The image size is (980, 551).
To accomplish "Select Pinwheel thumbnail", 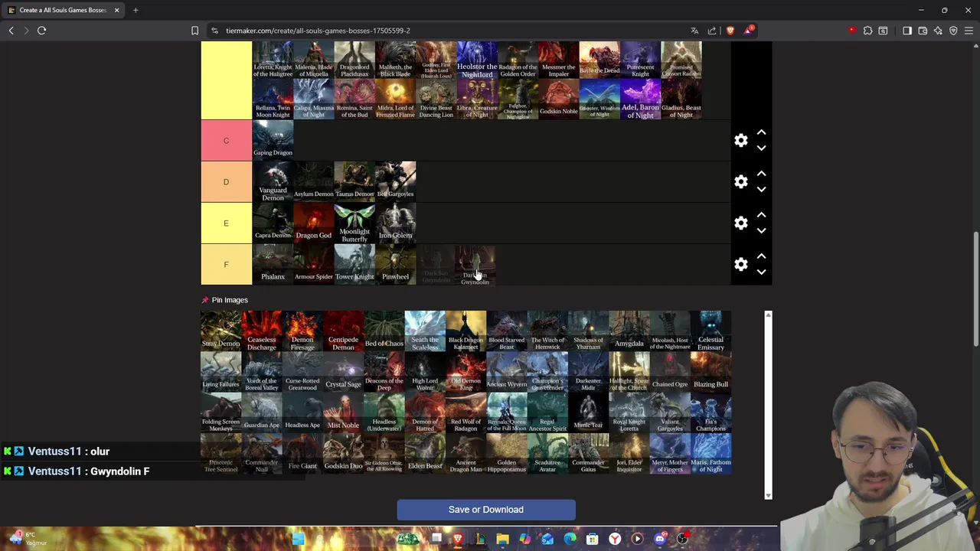I will click(396, 264).
